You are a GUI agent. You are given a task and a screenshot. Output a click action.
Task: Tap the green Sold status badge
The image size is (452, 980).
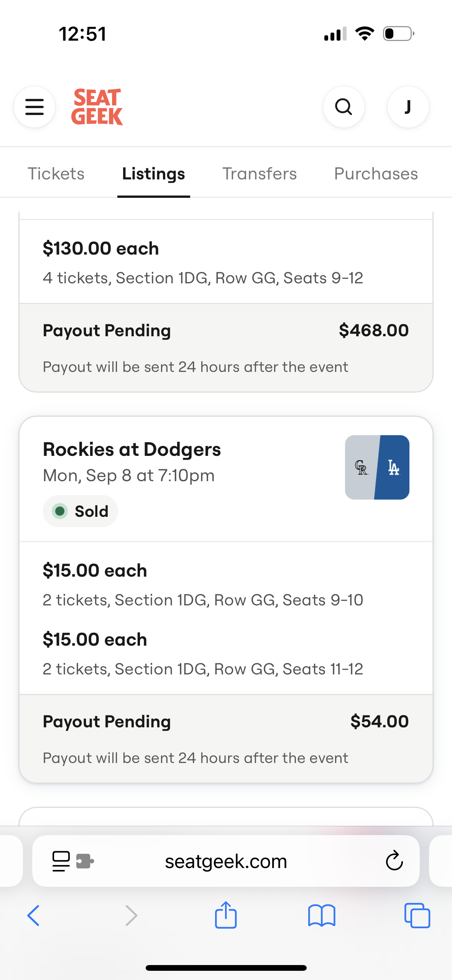[x=80, y=511]
